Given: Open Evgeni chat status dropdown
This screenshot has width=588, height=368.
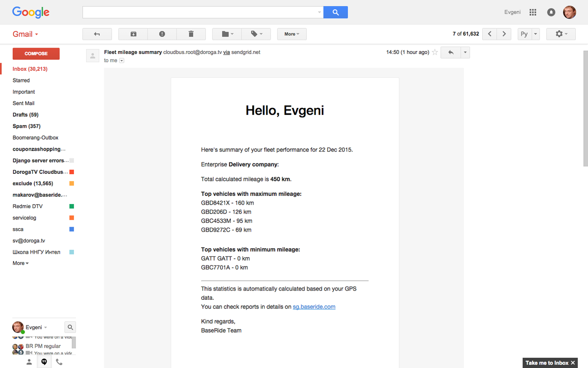Looking at the screenshot, I should pos(46,327).
